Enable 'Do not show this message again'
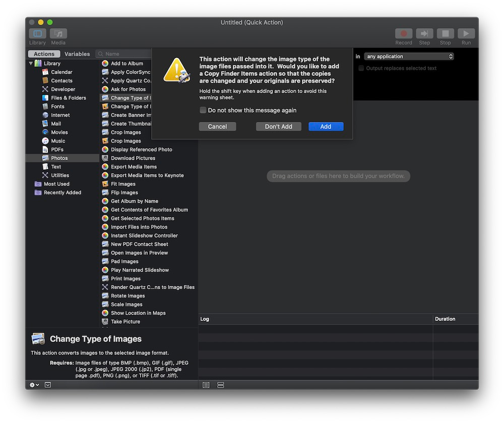 (x=203, y=110)
